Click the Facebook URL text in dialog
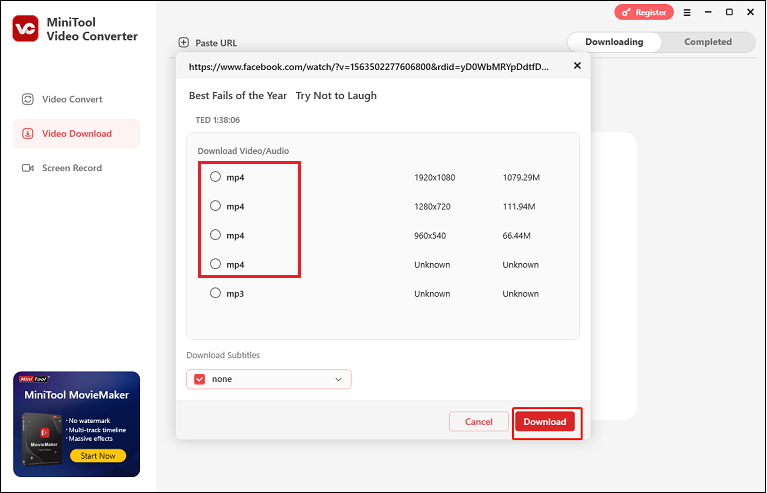The width and height of the screenshot is (767, 493). pos(369,67)
